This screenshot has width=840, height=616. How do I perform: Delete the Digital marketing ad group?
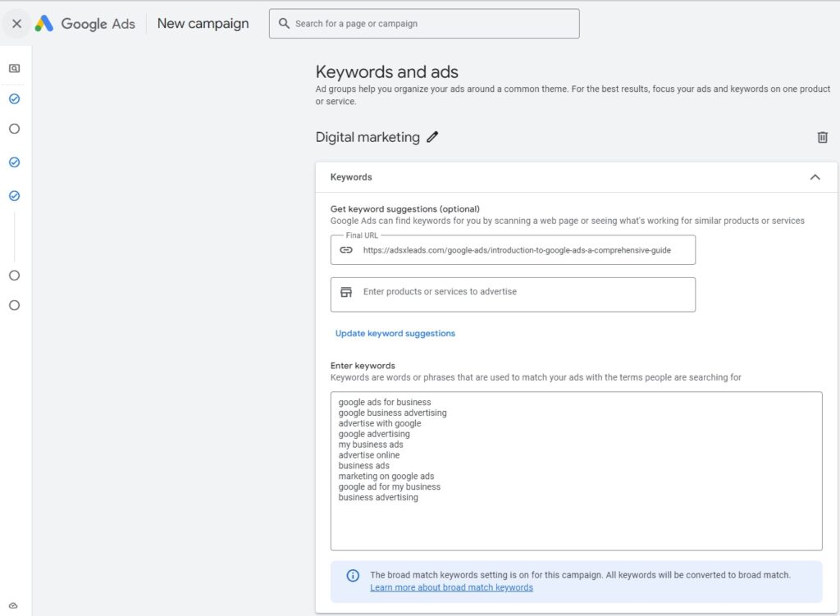pyautogui.click(x=822, y=138)
